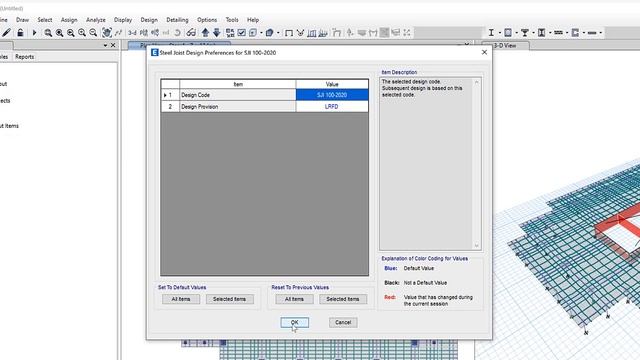The image size is (640, 360).
Task: Open the Tools menu
Action: point(232,20)
